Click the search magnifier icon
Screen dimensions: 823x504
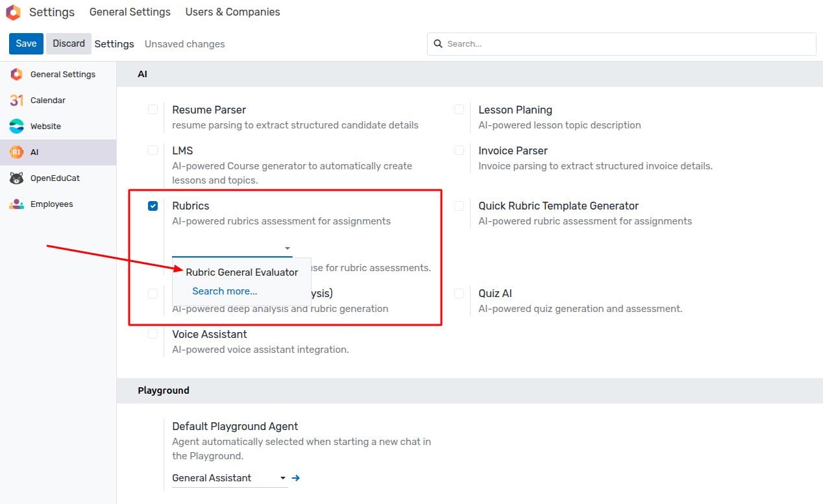tap(438, 44)
